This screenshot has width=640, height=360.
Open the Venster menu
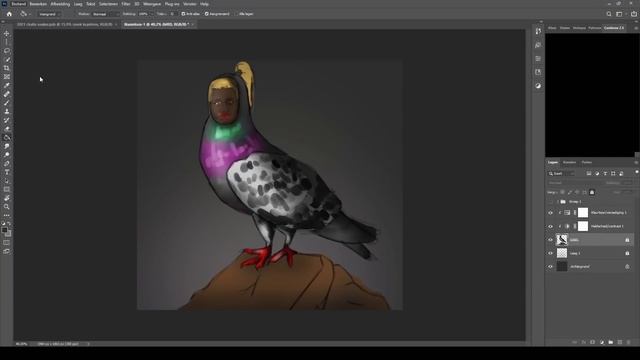189,4
